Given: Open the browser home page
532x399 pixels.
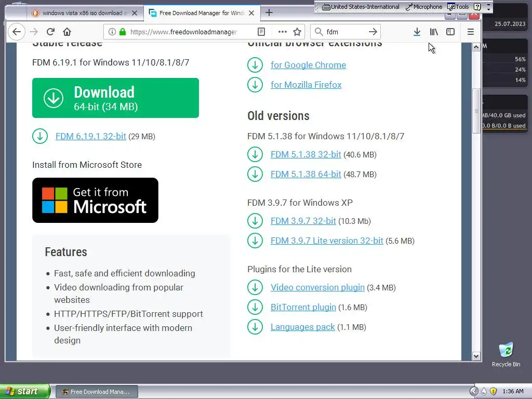Looking at the screenshot, I should pos(67,32).
